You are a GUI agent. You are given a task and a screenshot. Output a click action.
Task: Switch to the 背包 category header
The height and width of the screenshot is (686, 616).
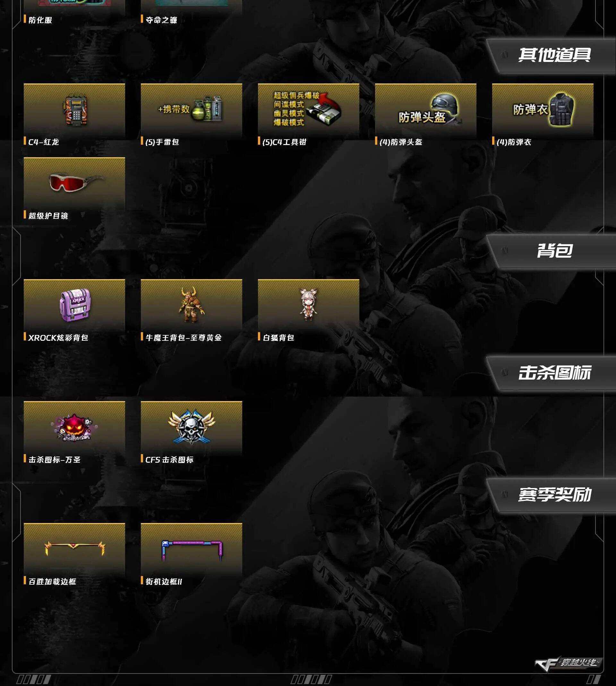click(554, 251)
